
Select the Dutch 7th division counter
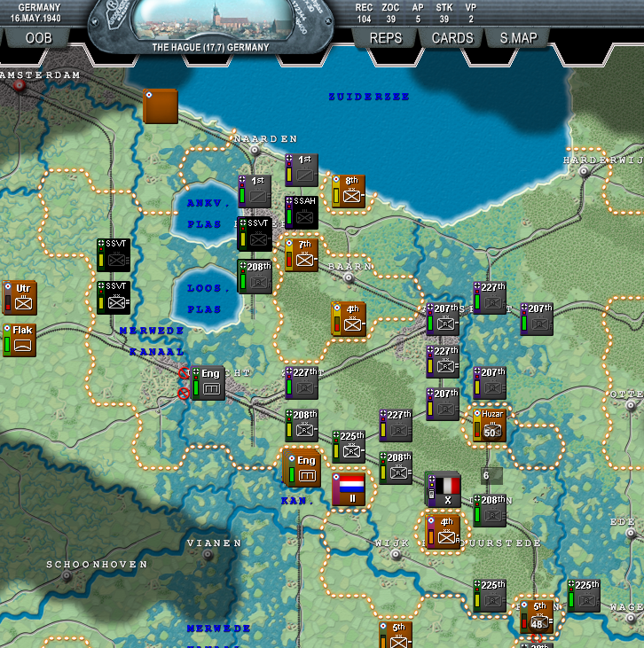(302, 255)
